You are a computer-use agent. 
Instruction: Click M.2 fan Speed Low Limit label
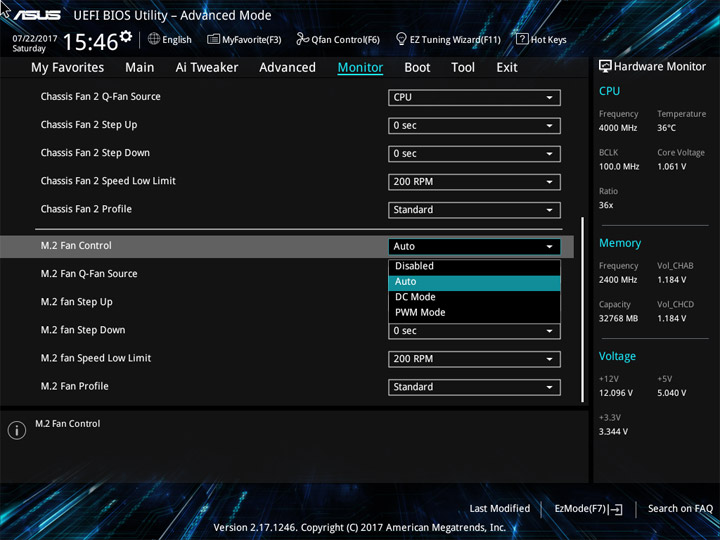click(x=96, y=358)
